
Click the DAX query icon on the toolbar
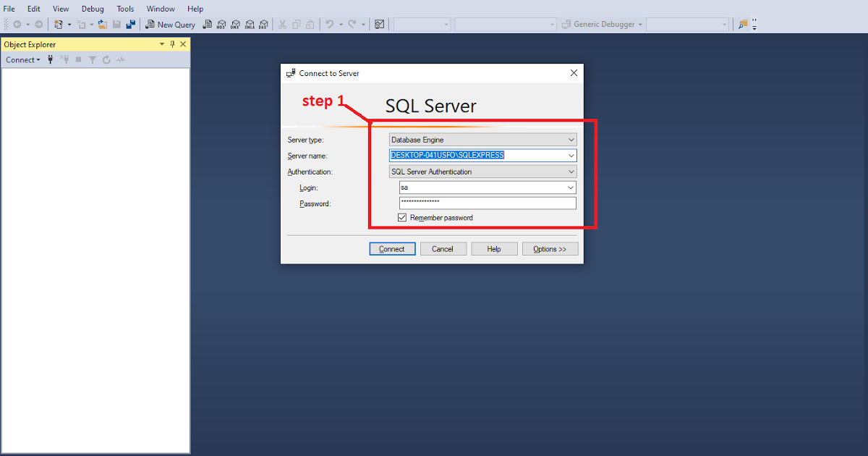pyautogui.click(x=263, y=24)
